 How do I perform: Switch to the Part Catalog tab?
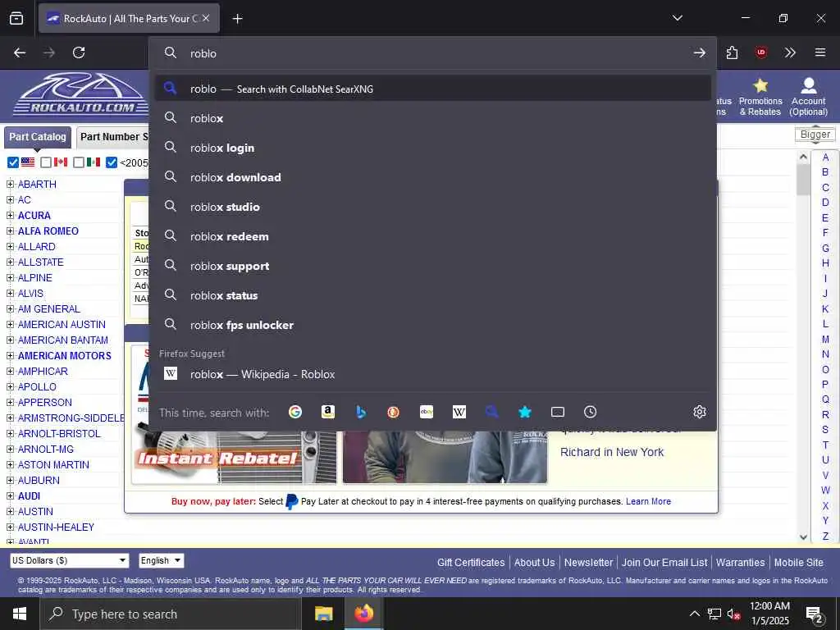click(38, 137)
